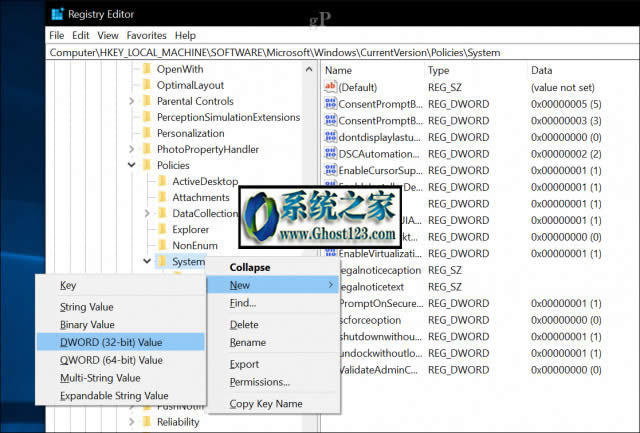Choose DWORD (32-bit) Value from submenu
Screen dimensions: 640x433
[x=111, y=342]
